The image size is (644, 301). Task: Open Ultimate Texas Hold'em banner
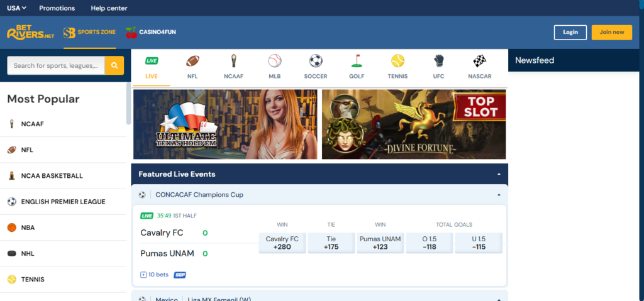pyautogui.click(x=225, y=124)
